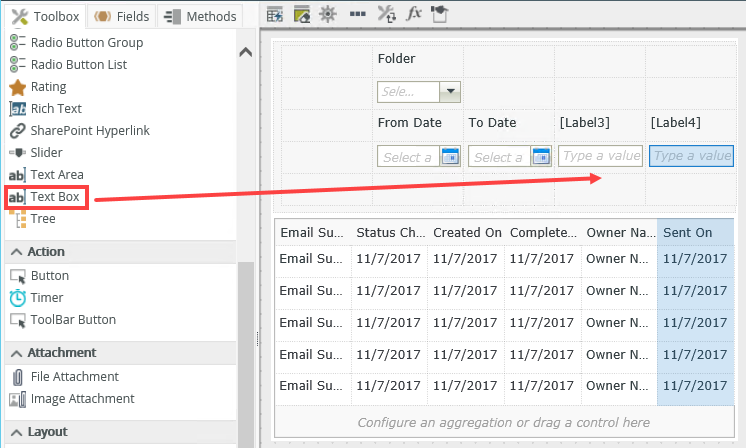Select the From Date label

click(410, 123)
